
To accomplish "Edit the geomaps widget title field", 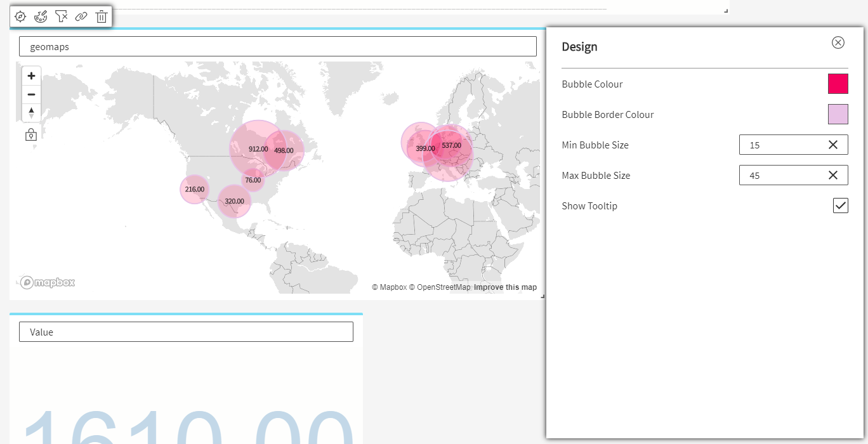I will click(x=277, y=46).
